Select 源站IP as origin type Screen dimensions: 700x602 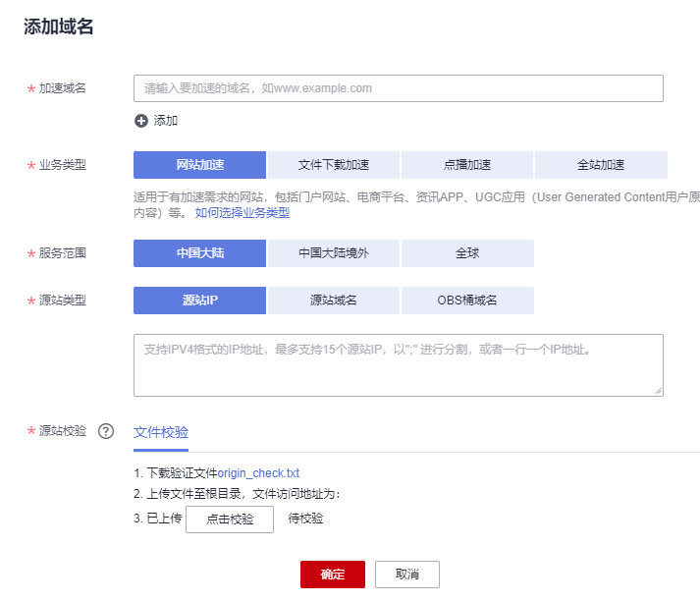(x=199, y=301)
